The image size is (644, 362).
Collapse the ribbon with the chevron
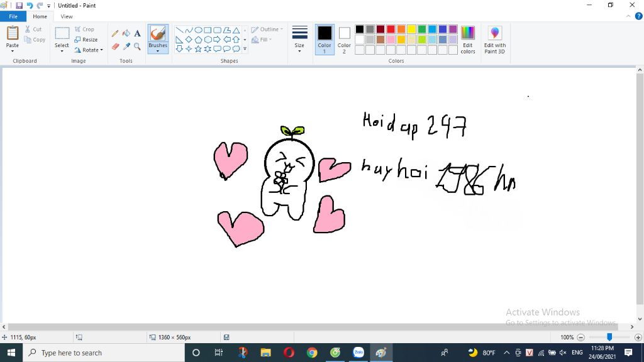point(628,16)
